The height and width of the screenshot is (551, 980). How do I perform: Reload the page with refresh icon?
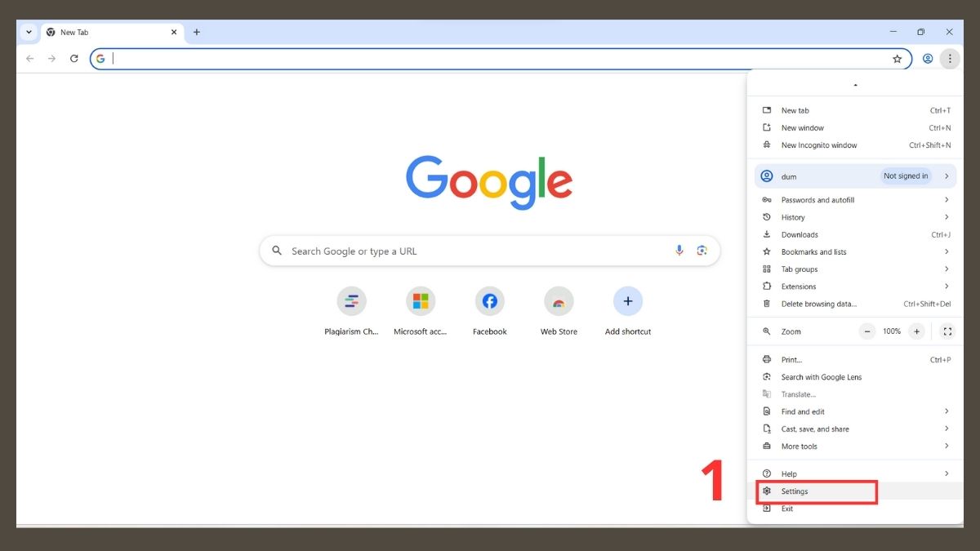click(74, 59)
